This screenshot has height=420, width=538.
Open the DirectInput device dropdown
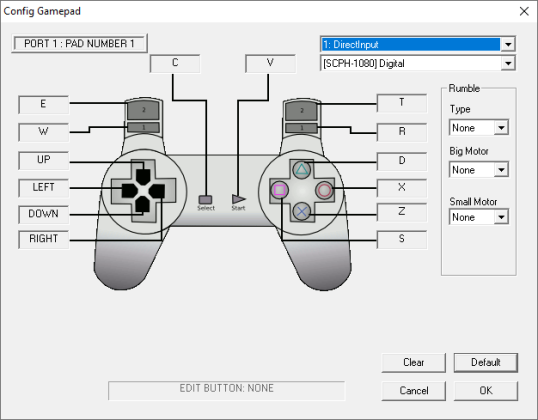(x=418, y=44)
